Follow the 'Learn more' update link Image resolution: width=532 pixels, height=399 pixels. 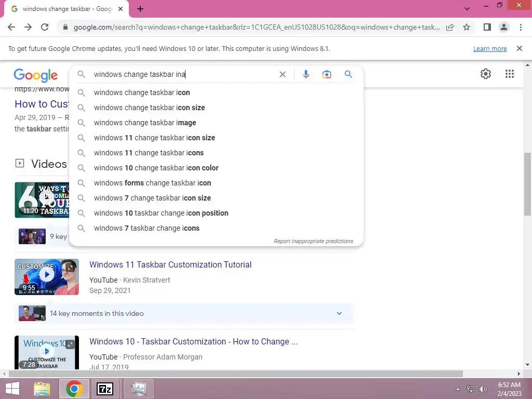(x=490, y=48)
